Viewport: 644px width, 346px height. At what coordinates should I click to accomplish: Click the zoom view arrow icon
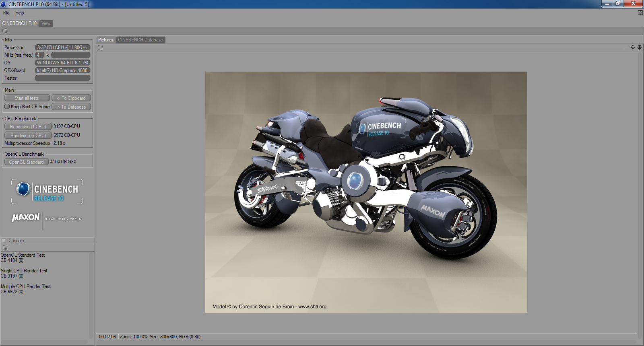(640, 47)
